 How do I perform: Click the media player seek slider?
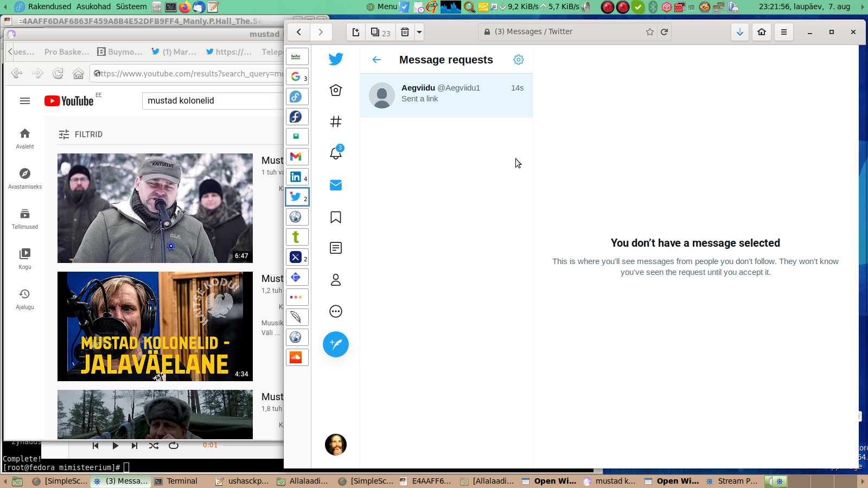[x=252, y=446]
